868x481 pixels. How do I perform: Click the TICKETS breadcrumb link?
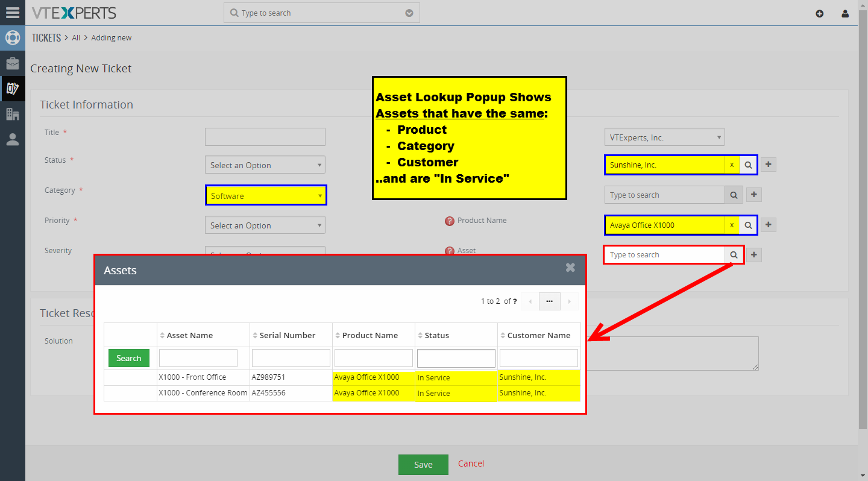[x=46, y=37]
